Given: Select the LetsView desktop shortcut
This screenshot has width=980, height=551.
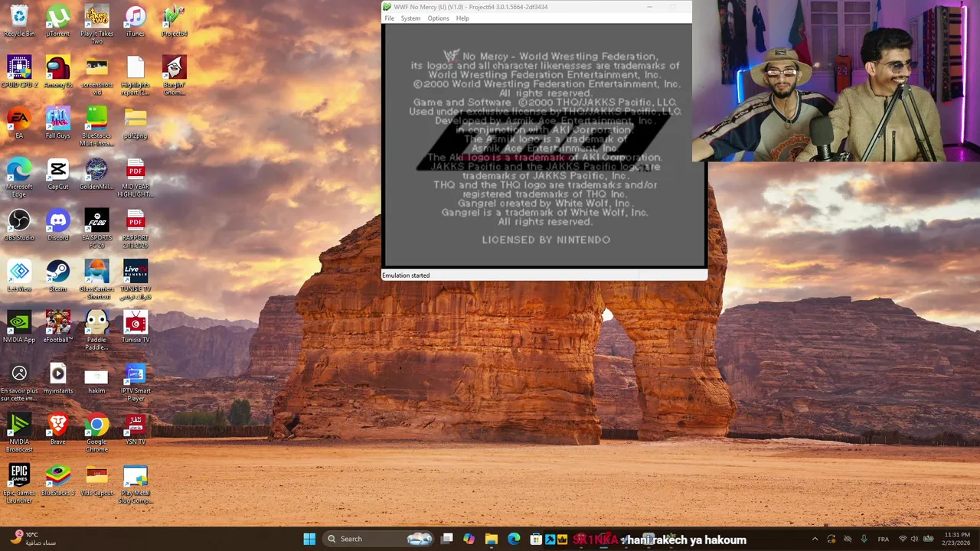Looking at the screenshot, I should click(x=19, y=275).
